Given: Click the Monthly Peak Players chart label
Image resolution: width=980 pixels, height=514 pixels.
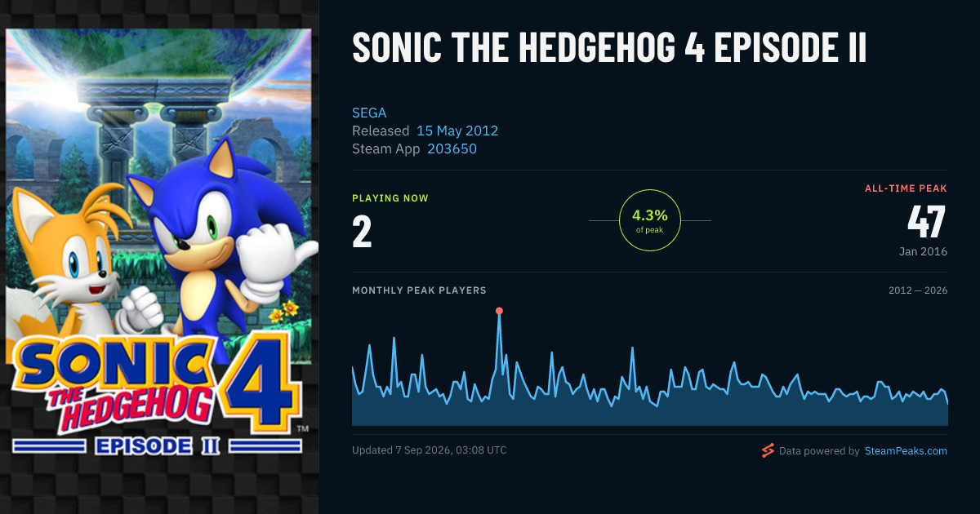Looking at the screenshot, I should 419,290.
